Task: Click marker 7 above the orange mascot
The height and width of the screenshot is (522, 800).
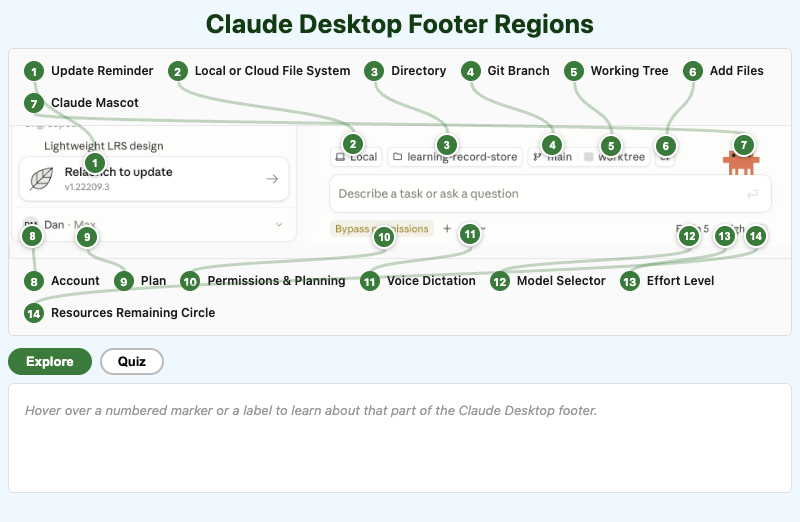Action: pos(744,145)
